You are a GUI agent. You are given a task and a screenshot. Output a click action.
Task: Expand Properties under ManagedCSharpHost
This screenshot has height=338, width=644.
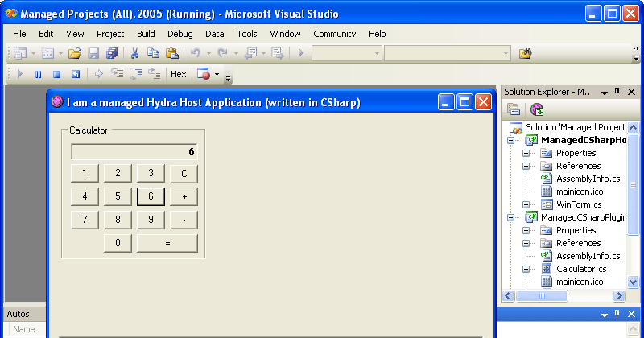[x=526, y=153]
